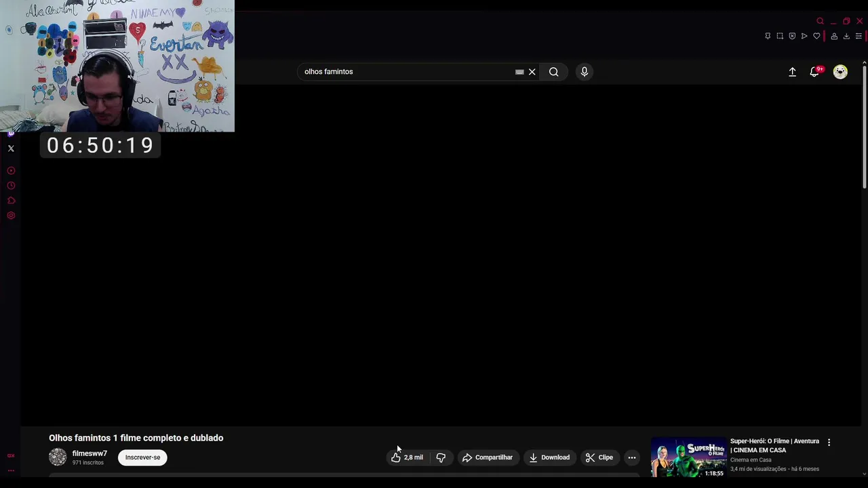Submit search with magnifier button
The height and width of the screenshot is (488, 868).
coord(554,72)
